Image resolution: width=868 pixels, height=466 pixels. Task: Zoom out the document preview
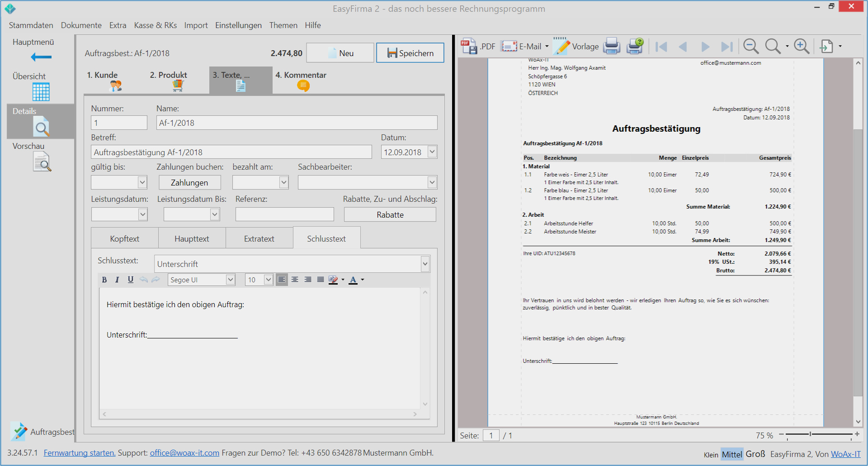(751, 46)
